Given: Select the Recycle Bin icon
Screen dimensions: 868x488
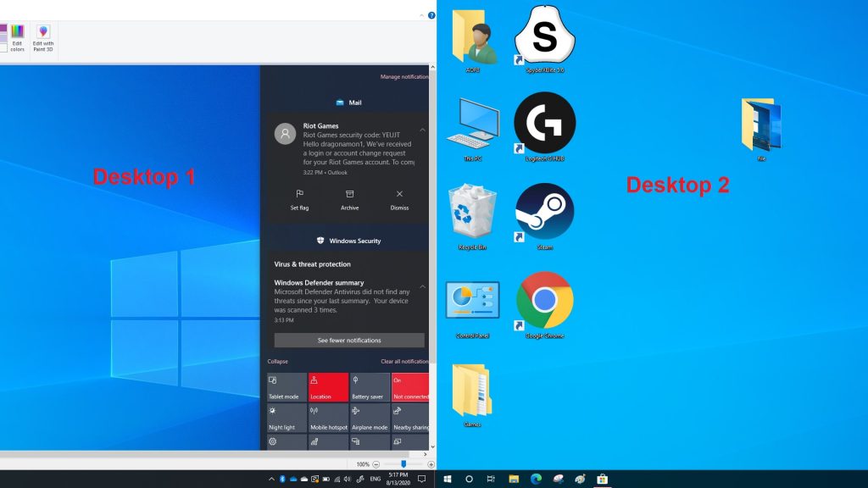Looking at the screenshot, I should [x=472, y=218].
